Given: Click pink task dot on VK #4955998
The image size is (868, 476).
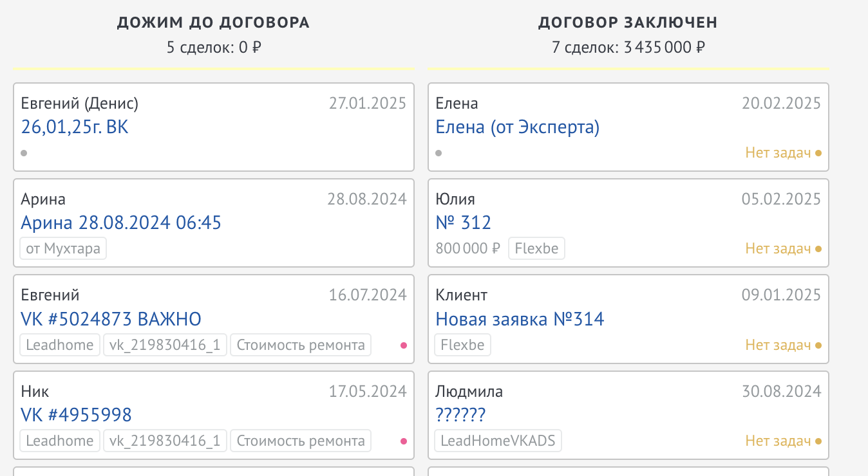Looking at the screenshot, I should (404, 441).
